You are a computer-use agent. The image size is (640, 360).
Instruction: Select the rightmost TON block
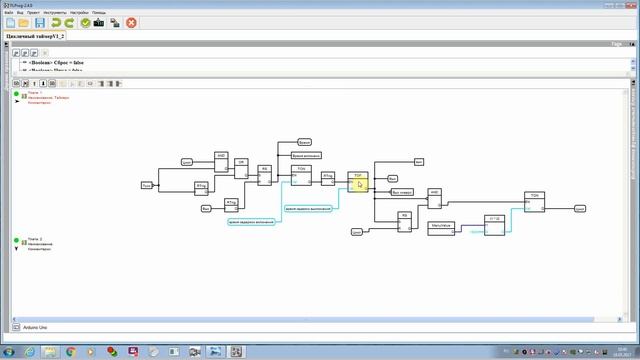(535, 202)
